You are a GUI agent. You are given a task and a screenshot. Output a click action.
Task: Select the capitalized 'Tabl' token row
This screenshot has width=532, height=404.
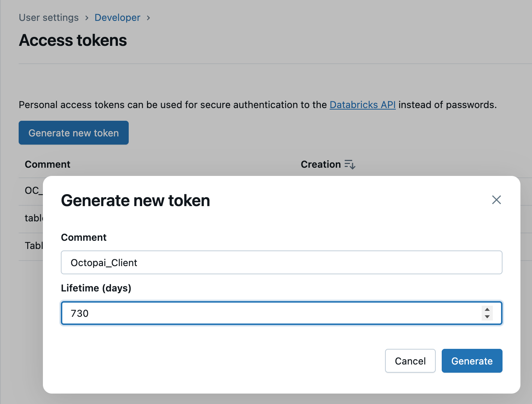point(34,246)
